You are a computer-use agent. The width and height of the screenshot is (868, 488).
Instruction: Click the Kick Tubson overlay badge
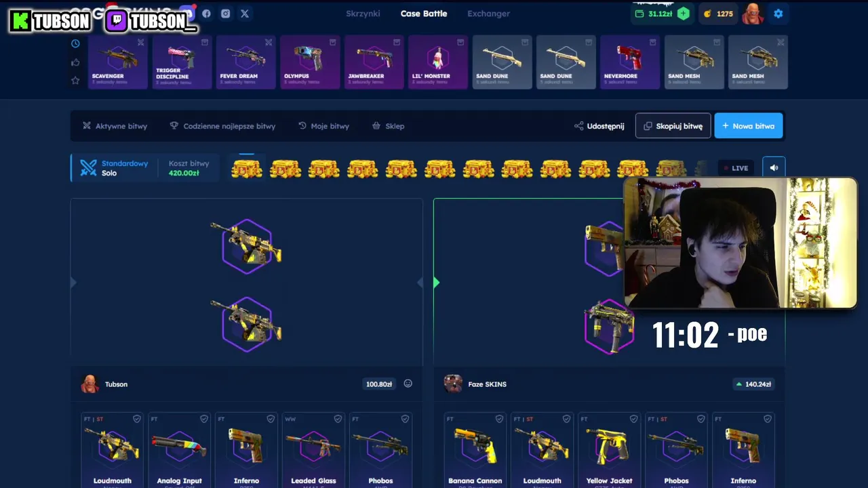pyautogui.click(x=52, y=21)
